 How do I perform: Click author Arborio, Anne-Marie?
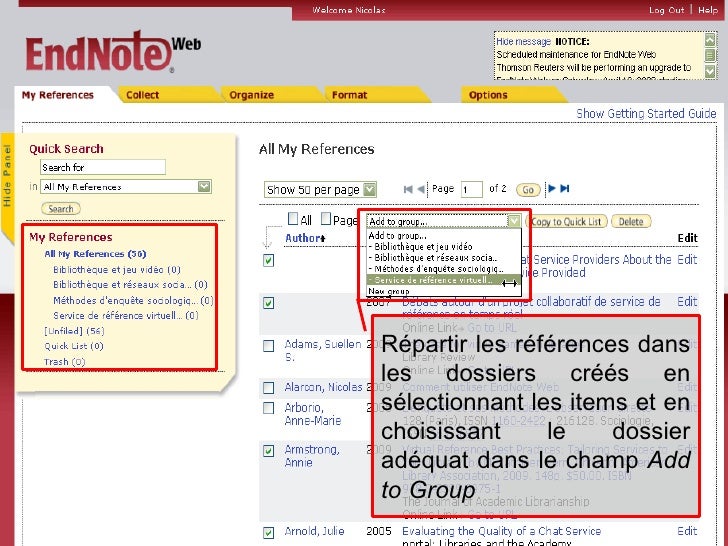(x=312, y=414)
